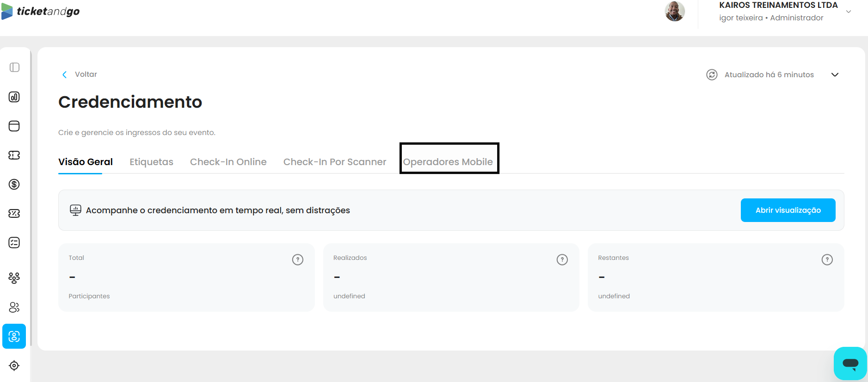Click the Realizados card label

pyautogui.click(x=350, y=258)
